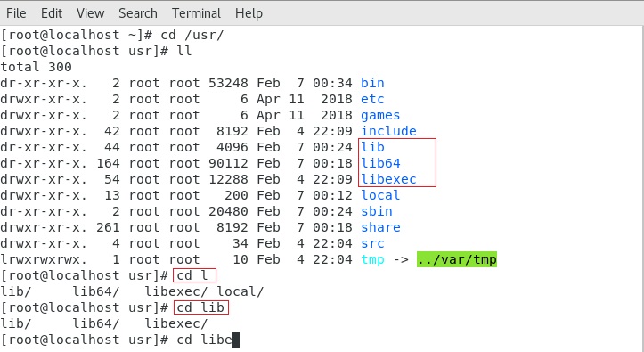This screenshot has height=352, width=644.
Task: Click the 'sbin' directory name
Action: pos(377,211)
